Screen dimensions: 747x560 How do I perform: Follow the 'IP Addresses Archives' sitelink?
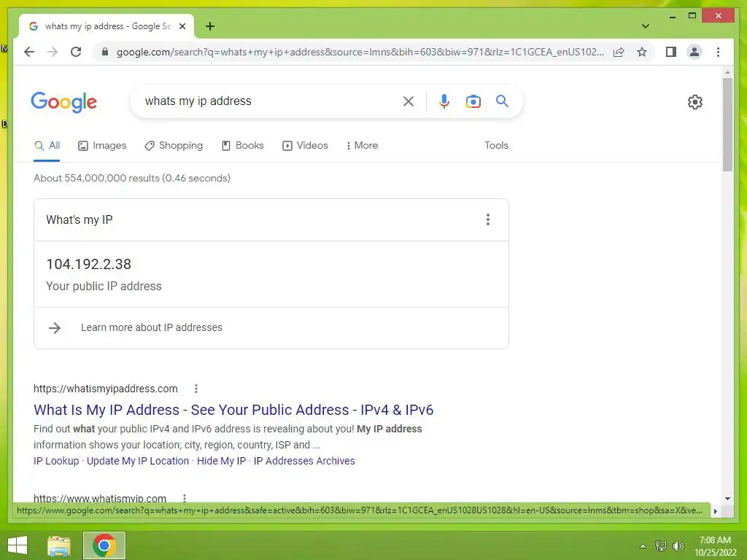coord(304,461)
